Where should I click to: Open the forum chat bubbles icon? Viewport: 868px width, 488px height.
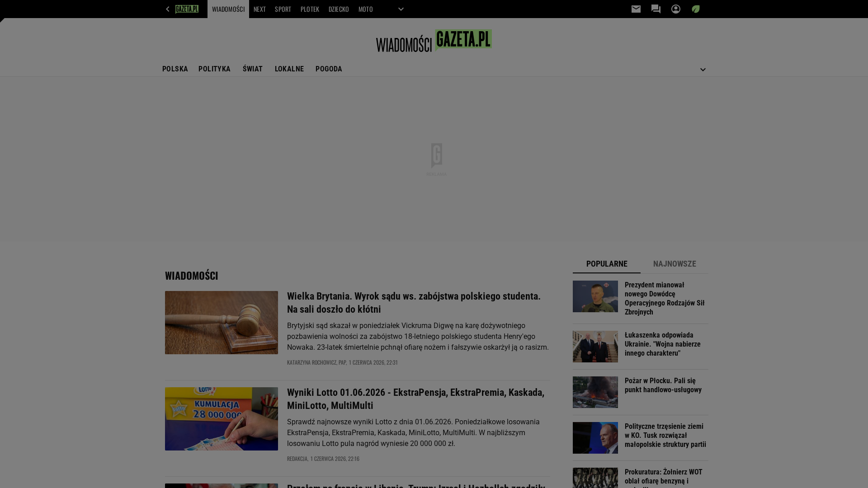(x=656, y=9)
